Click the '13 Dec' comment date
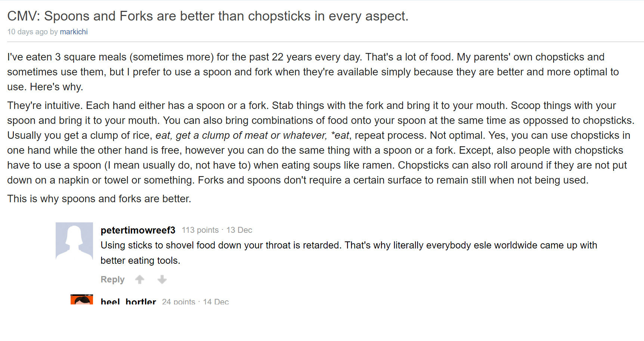Viewport: 644px width, 341px height. pyautogui.click(x=239, y=230)
